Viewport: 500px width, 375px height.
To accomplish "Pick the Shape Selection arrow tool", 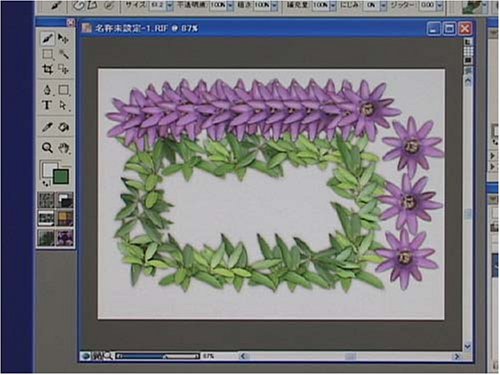I will pos(63,105).
